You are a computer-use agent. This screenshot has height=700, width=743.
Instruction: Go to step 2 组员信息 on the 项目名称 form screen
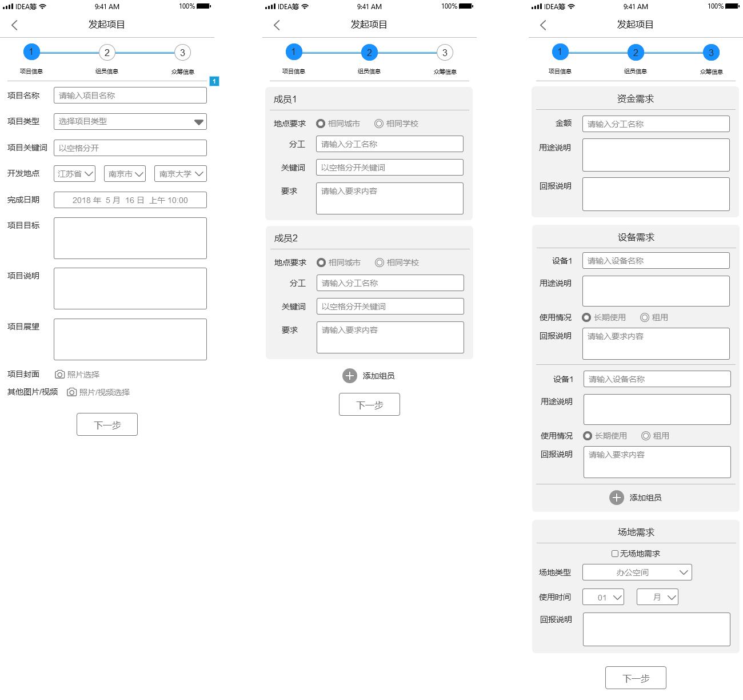(107, 53)
